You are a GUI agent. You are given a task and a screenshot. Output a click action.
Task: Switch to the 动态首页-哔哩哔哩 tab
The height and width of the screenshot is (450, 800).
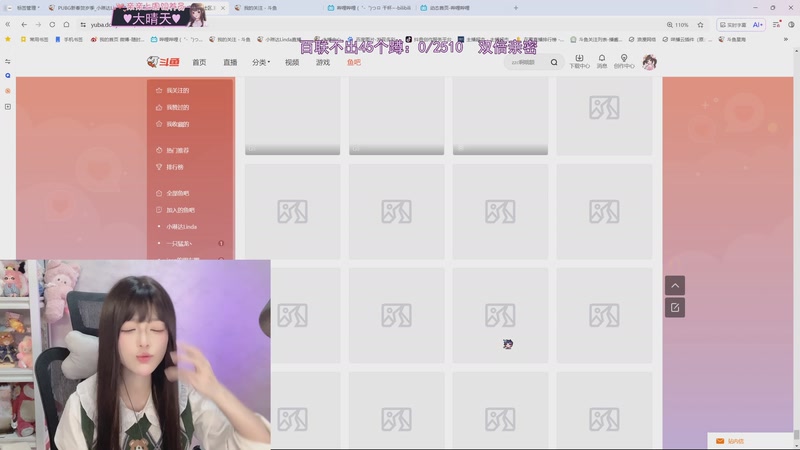pos(463,8)
